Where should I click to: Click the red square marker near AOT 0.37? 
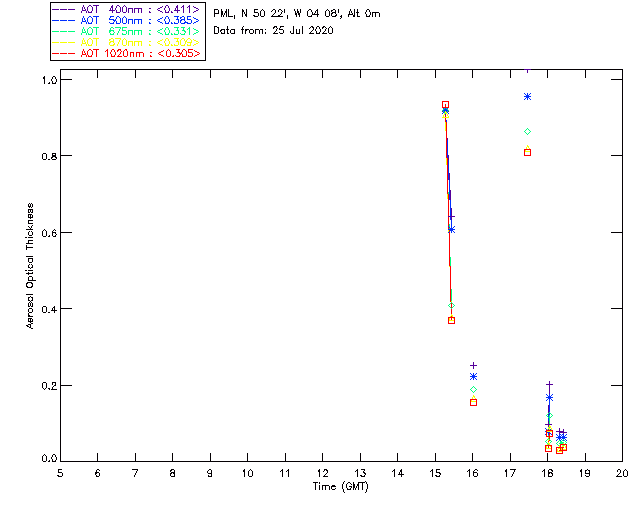coord(451,321)
